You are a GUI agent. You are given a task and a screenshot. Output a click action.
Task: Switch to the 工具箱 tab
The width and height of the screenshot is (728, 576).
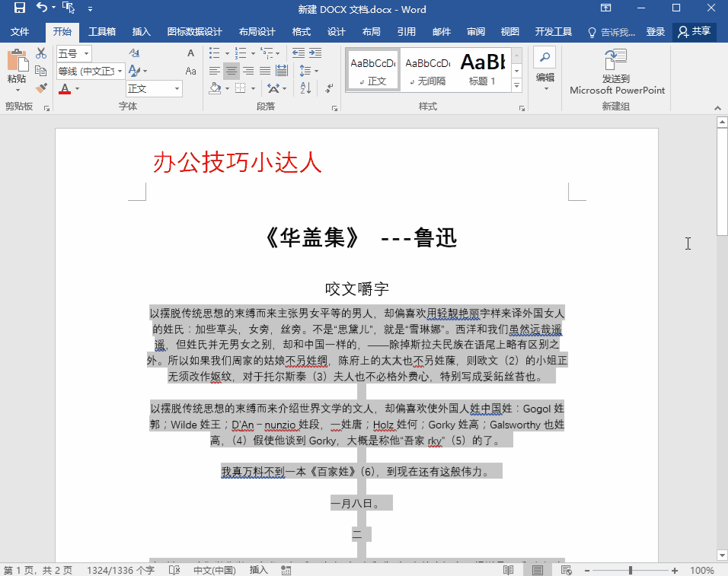(x=102, y=31)
